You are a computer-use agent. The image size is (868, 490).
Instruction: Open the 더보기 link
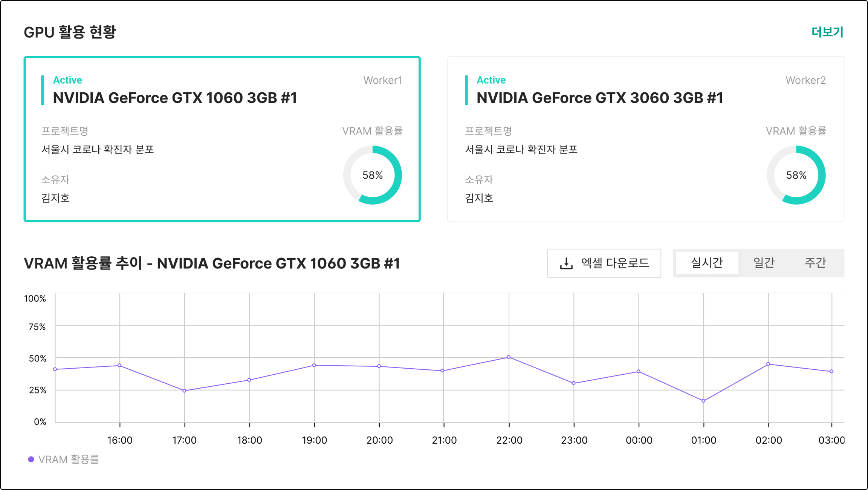pyautogui.click(x=827, y=32)
